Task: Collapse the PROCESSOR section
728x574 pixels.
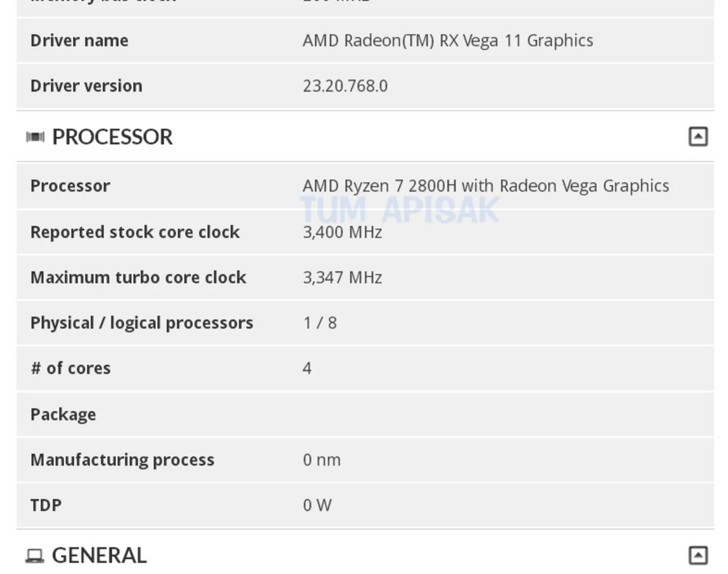Action: coord(697,136)
